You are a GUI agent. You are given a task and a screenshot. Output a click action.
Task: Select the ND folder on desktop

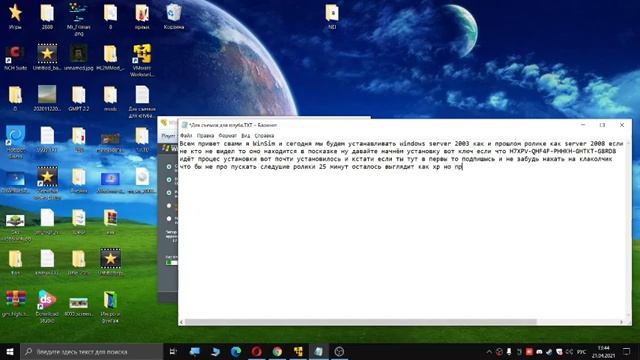tap(332, 16)
